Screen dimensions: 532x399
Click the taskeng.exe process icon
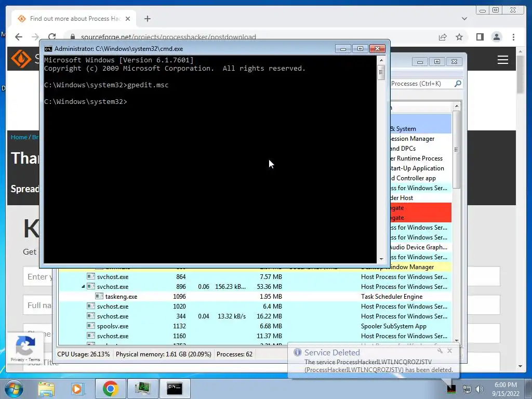(99, 297)
